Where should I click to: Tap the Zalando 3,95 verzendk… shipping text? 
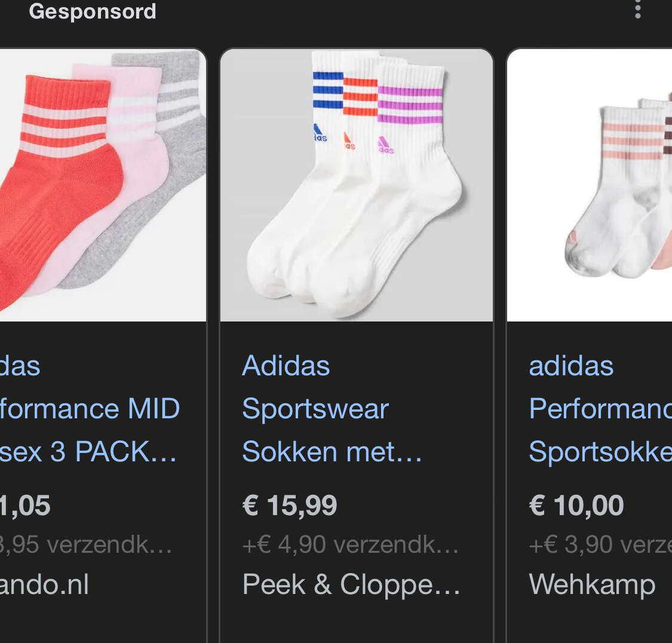tap(85, 545)
